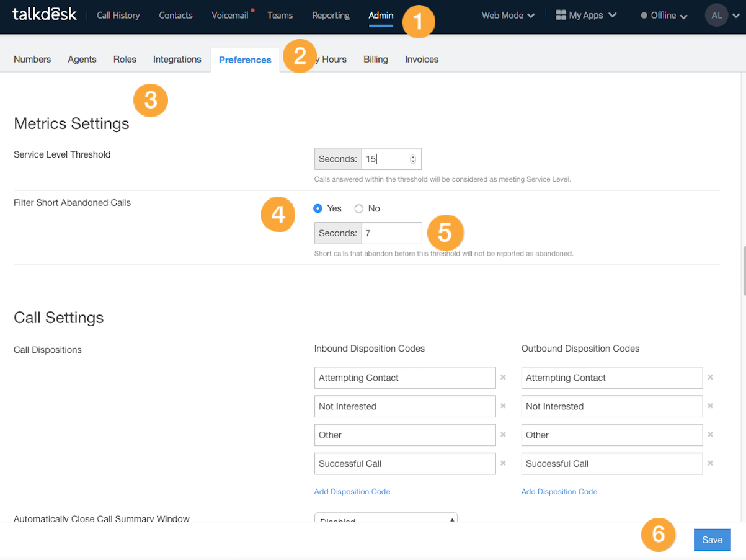Edit outbound Attempting Contact code field

tap(612, 378)
